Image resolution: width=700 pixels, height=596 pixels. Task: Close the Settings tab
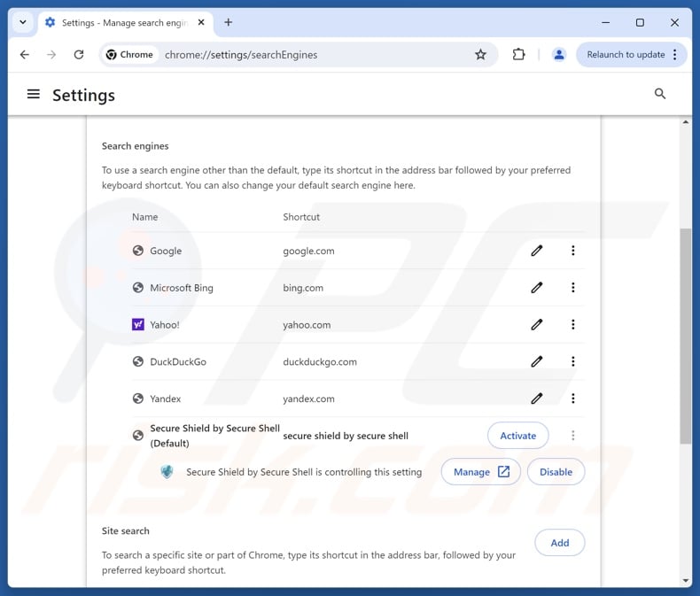[201, 22]
